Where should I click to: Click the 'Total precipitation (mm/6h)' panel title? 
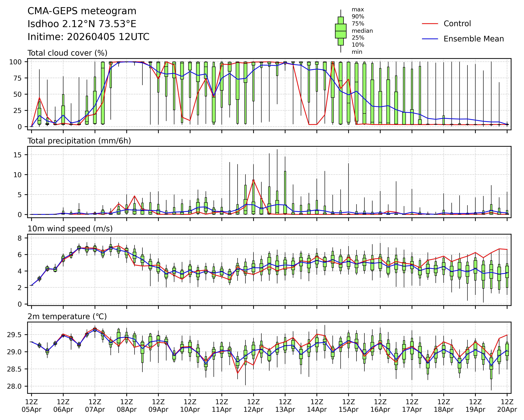click(79, 141)
